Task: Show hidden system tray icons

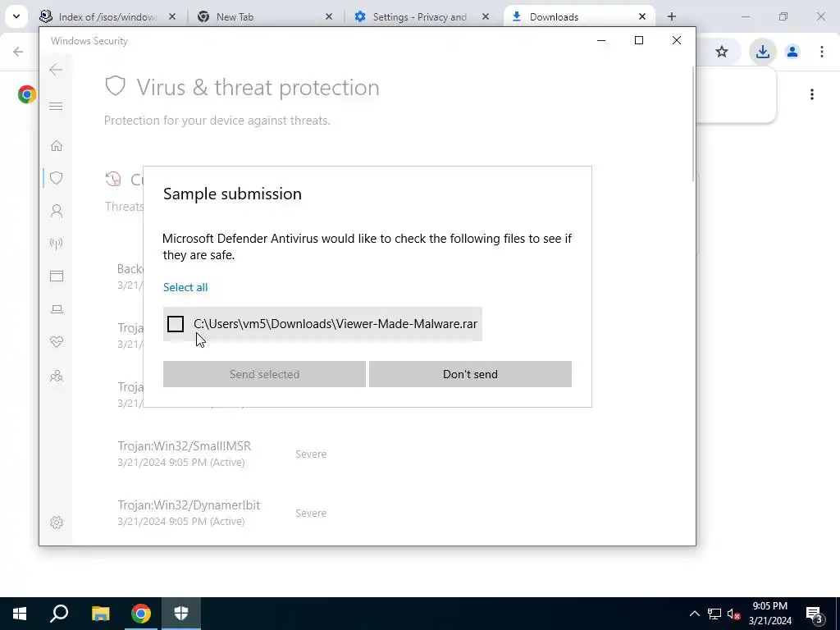Action: [694, 614]
